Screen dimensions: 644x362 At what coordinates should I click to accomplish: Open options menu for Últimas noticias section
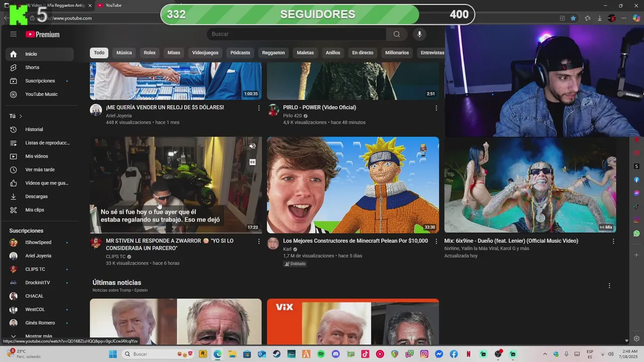609,286
